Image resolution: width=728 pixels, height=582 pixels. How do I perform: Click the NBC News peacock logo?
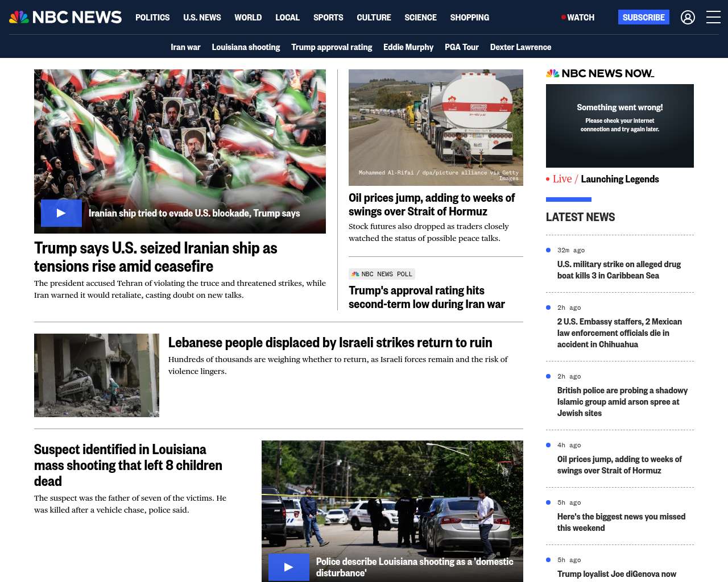pyautogui.click(x=65, y=17)
